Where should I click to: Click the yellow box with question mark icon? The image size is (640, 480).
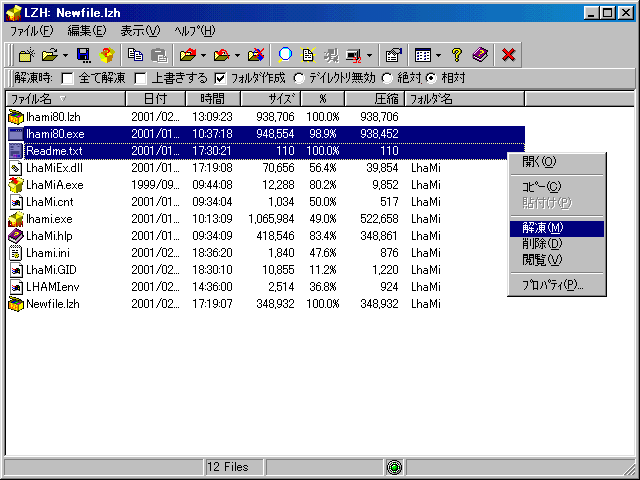click(x=107, y=55)
